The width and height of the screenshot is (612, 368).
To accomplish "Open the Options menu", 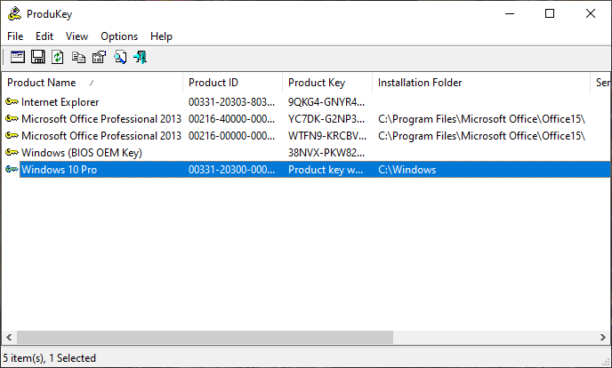I will click(119, 36).
